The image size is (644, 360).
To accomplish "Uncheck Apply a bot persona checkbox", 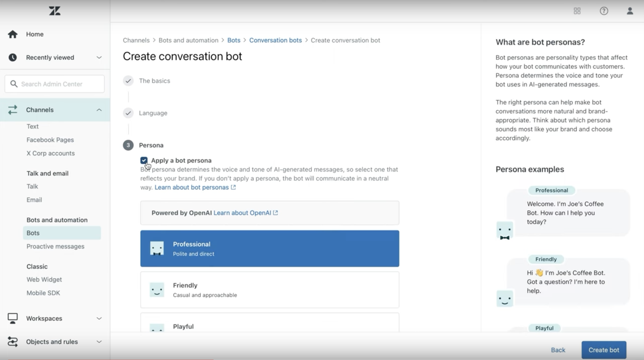I will (144, 160).
